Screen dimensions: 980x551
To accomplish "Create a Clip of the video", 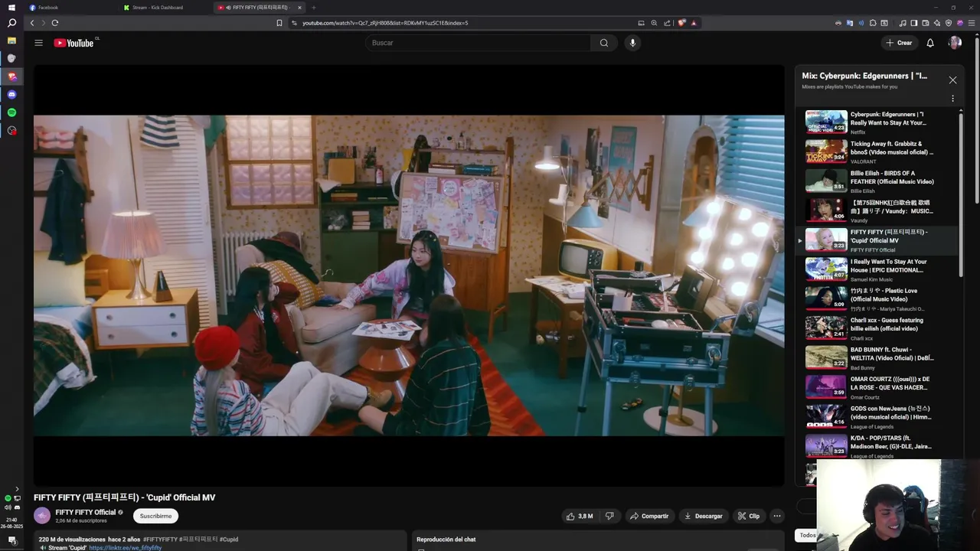I will coord(749,516).
